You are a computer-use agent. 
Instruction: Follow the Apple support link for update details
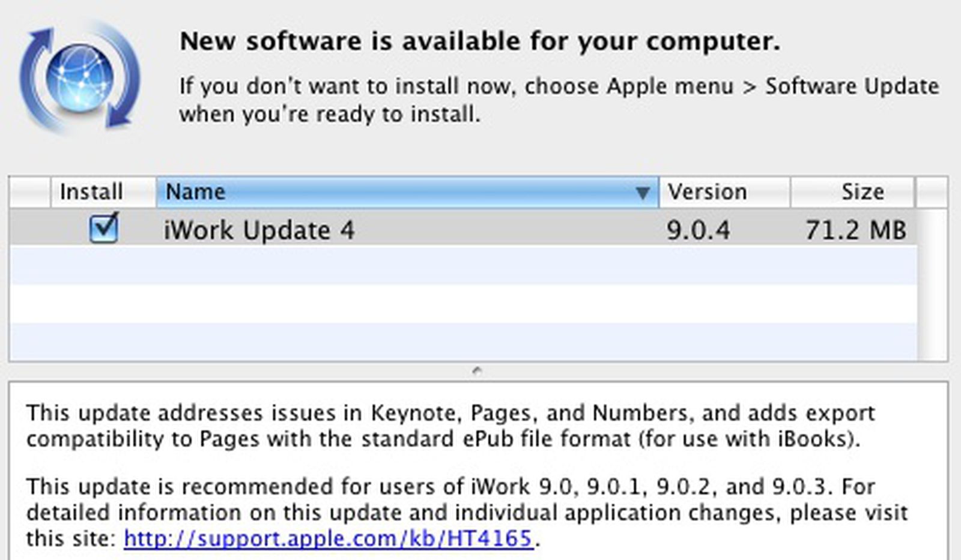click(x=329, y=539)
